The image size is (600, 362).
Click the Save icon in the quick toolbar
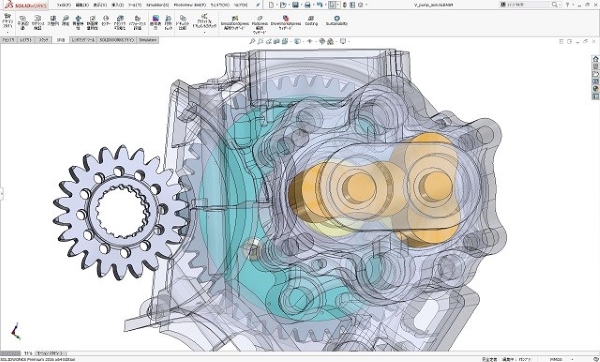click(295, 5)
